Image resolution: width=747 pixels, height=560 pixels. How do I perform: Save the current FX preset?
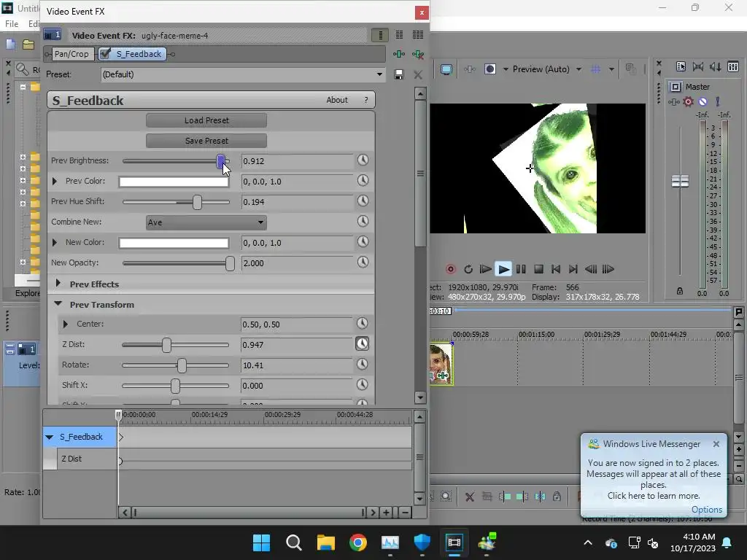tap(399, 74)
